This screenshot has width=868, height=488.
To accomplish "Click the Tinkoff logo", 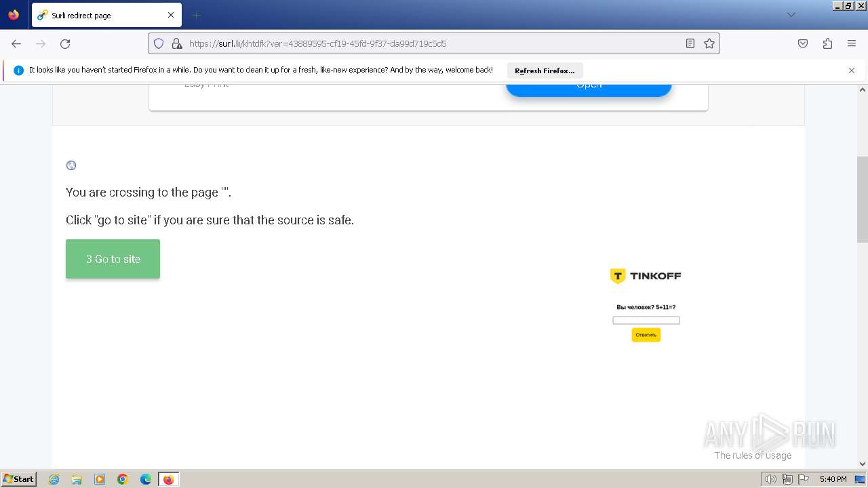I will point(646,276).
